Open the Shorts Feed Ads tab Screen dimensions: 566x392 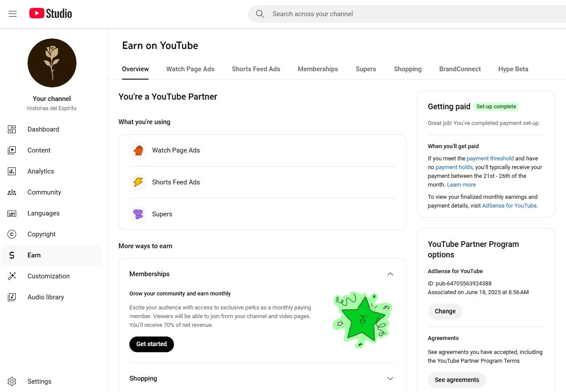click(x=256, y=69)
